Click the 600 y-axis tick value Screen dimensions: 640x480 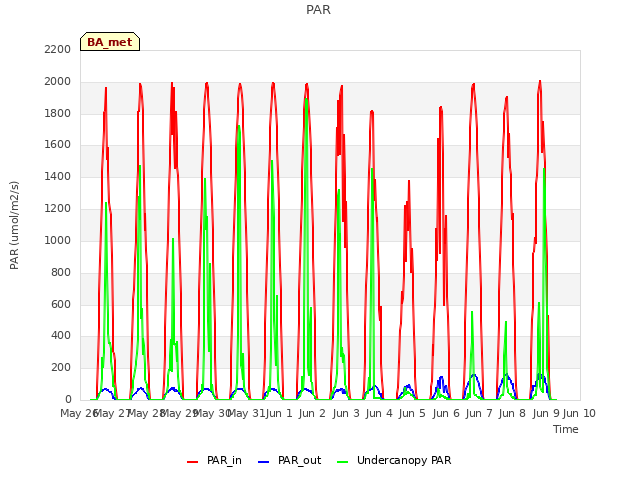click(61, 304)
